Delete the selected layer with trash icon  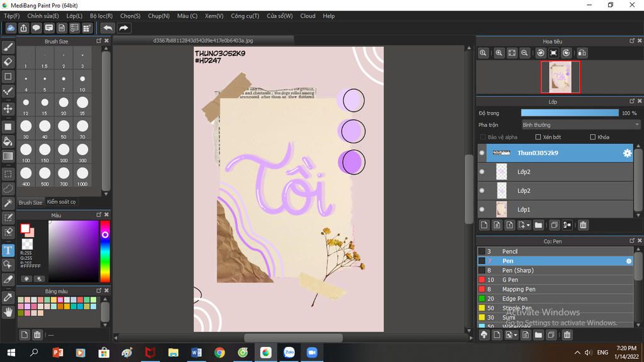pyautogui.click(x=583, y=225)
